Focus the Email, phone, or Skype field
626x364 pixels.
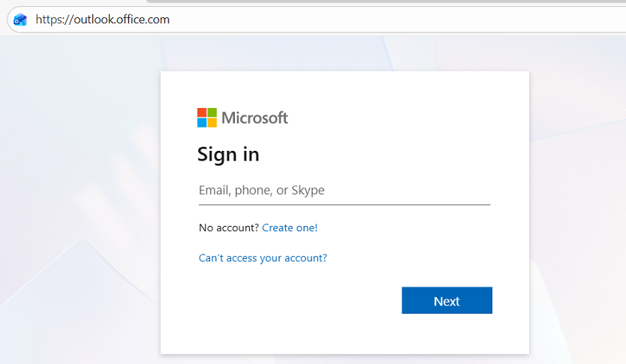point(344,191)
